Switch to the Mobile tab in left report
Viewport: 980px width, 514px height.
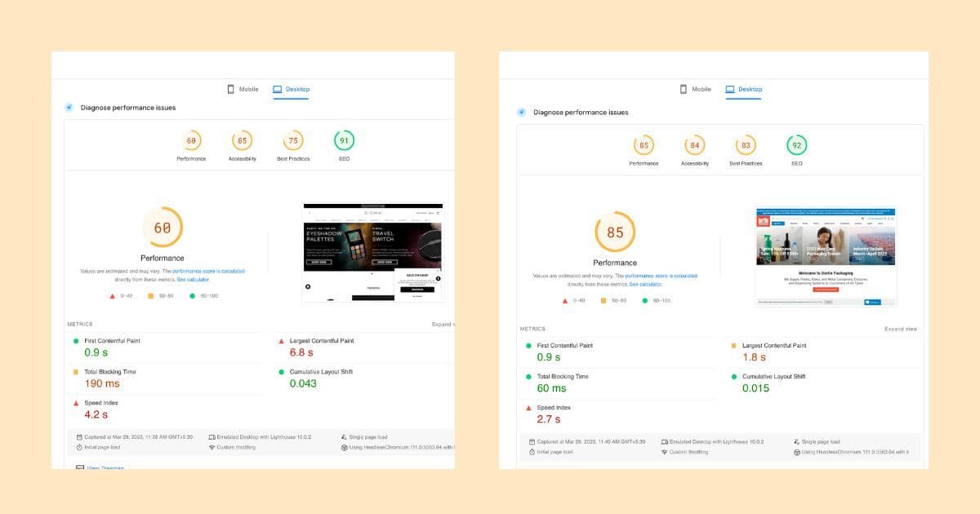coord(243,89)
